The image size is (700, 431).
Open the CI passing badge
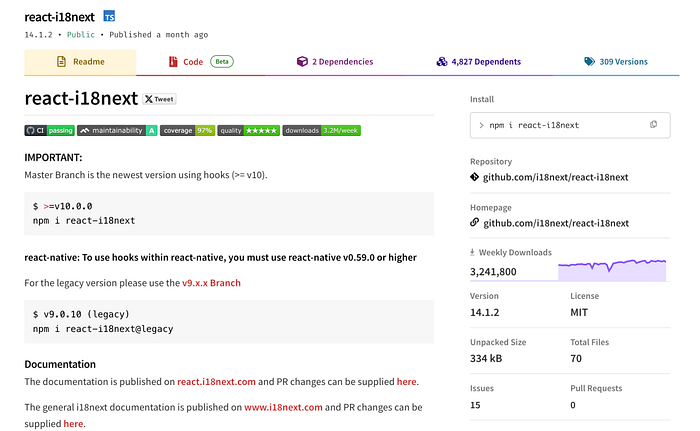(x=50, y=130)
